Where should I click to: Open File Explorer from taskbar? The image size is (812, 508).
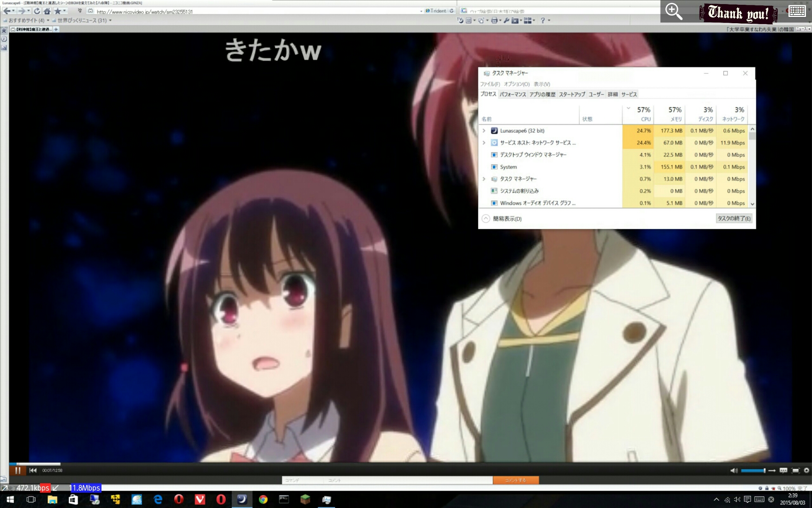click(x=52, y=499)
